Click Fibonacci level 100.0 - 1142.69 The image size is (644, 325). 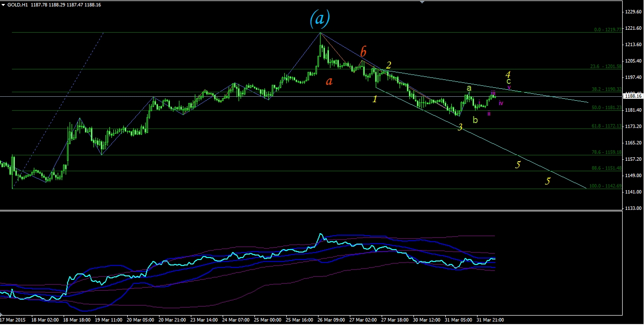click(x=606, y=186)
